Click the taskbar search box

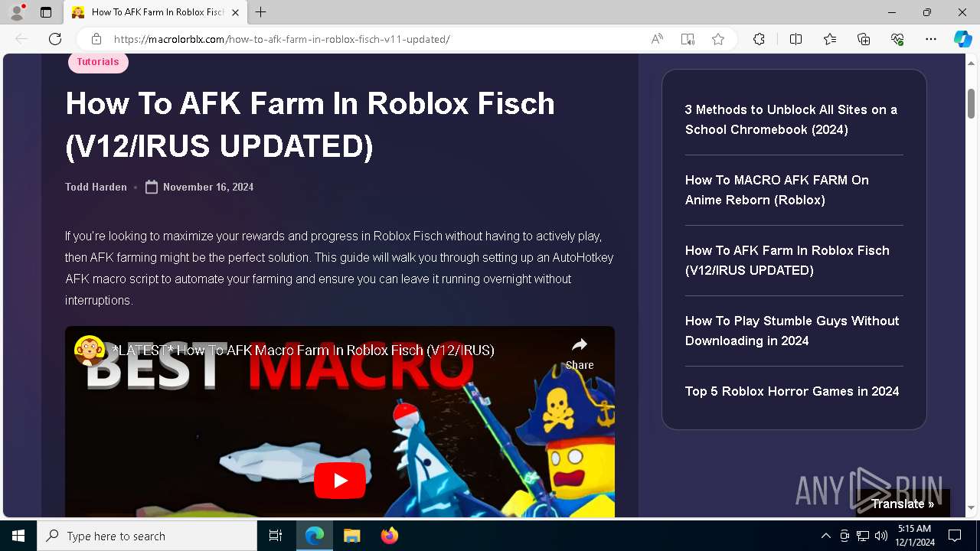coord(147,536)
